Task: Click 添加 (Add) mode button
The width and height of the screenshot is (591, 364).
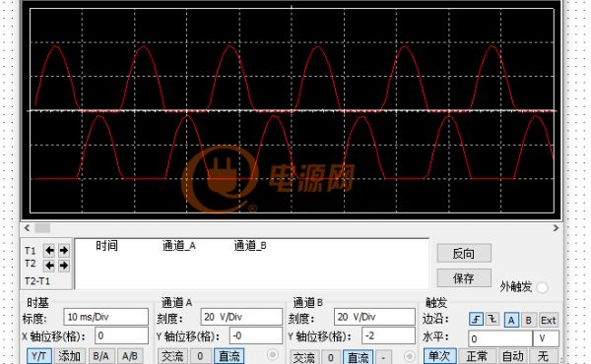Action: pos(70,356)
